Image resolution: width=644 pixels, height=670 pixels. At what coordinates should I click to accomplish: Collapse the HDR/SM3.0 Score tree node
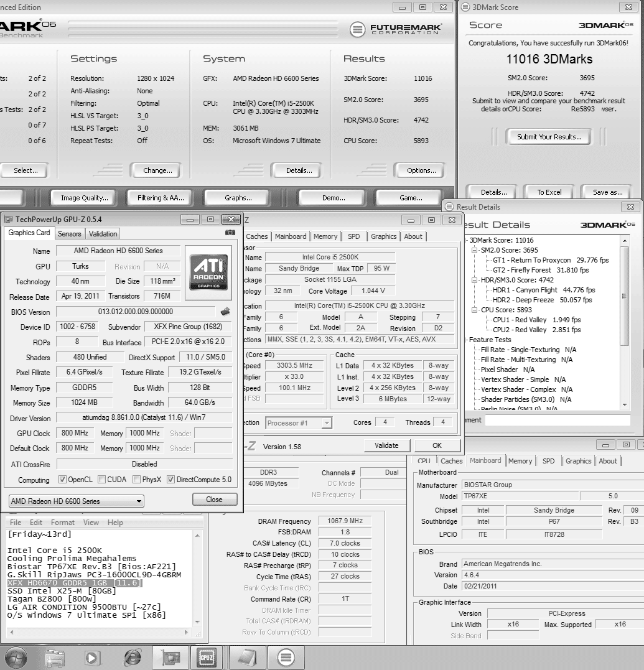tap(474, 280)
